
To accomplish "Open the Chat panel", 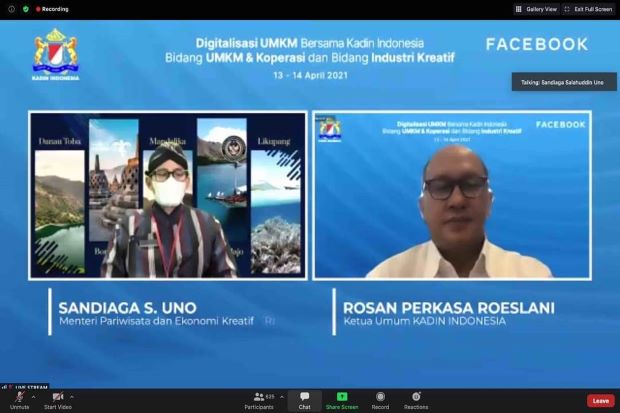I will [x=304, y=401].
